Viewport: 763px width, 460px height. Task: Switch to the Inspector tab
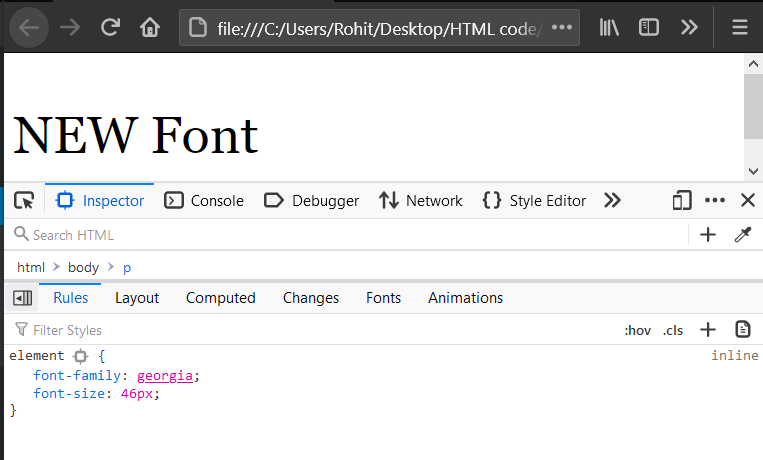point(100,201)
